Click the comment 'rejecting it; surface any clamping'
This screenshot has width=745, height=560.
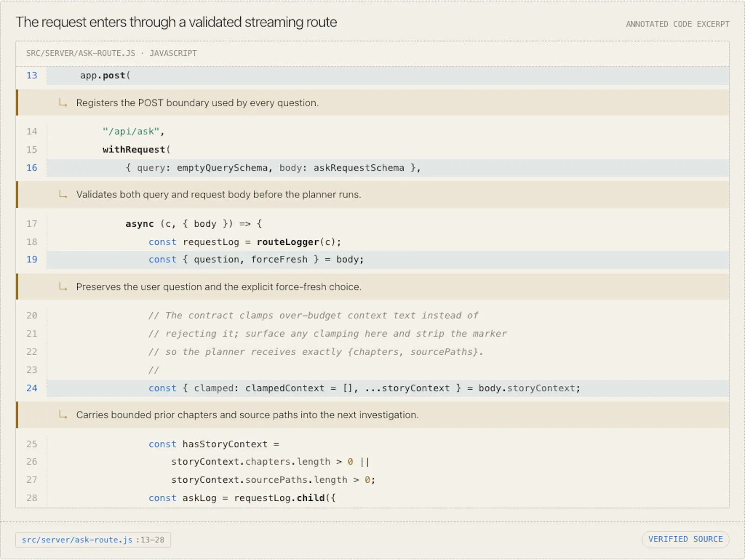click(328, 334)
